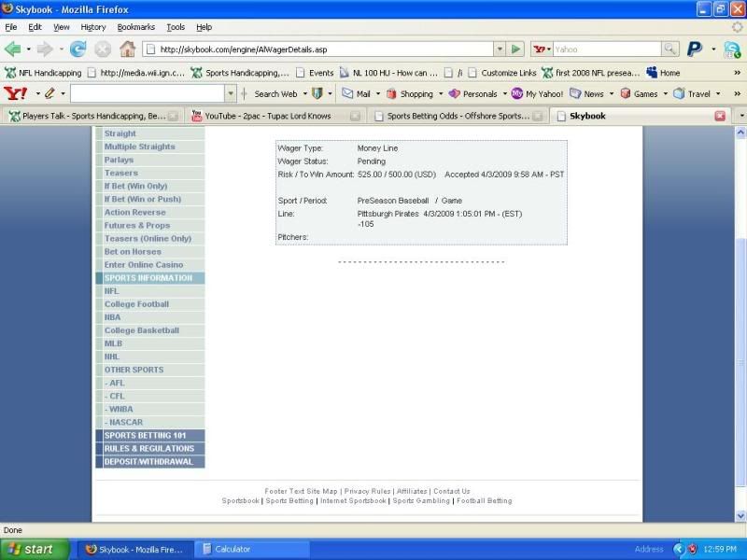Open the History menu

pos(92,27)
